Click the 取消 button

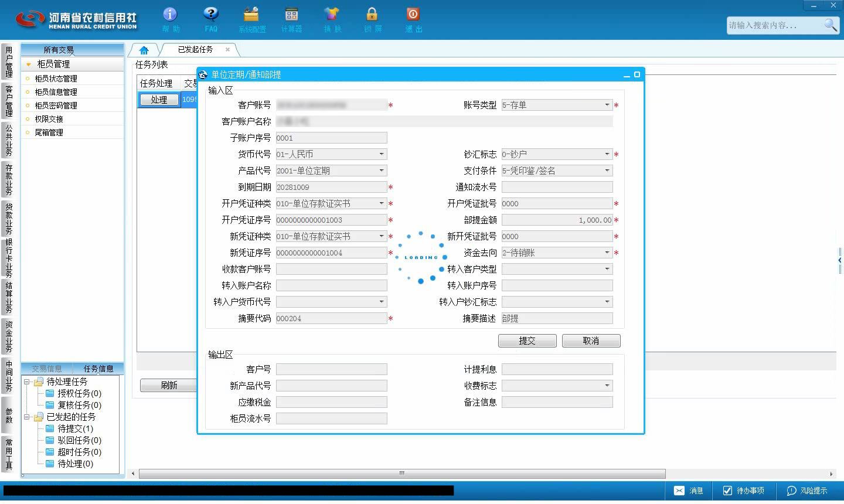click(591, 340)
